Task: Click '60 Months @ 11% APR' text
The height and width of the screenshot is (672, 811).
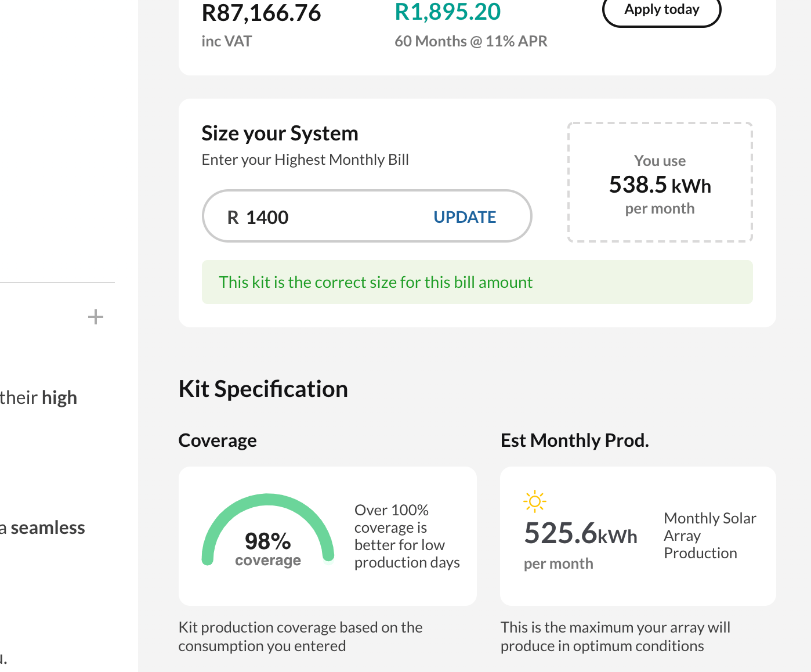Action: 470,41
